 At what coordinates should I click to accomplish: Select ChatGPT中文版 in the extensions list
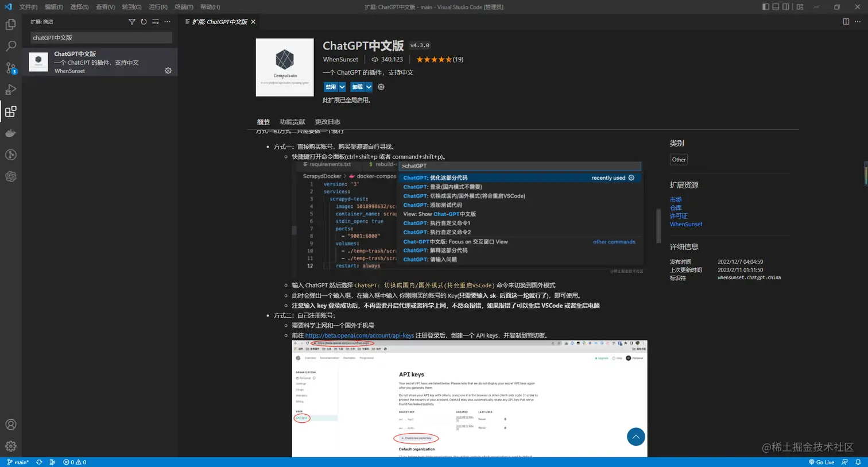pos(99,62)
